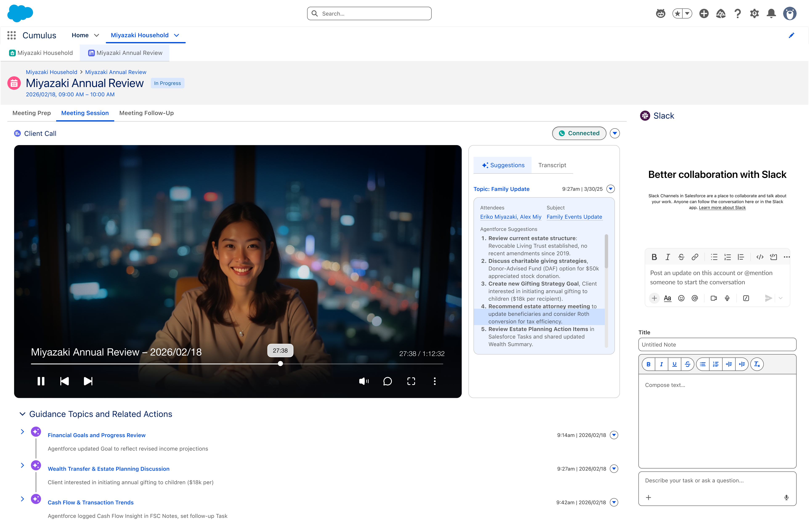Viewport: 809px width, 532px height.
Task: Open favorites list dropdown arrow
Action: coord(687,14)
